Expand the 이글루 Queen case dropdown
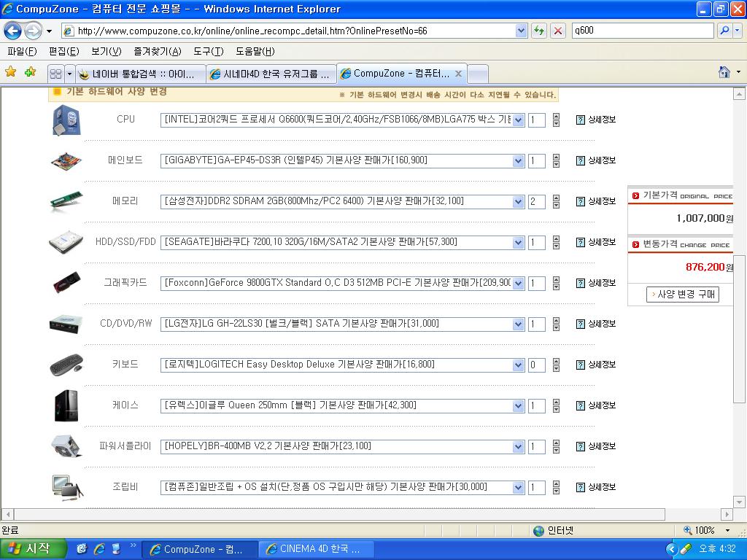Image resolution: width=747 pixels, height=560 pixels. tap(519, 406)
